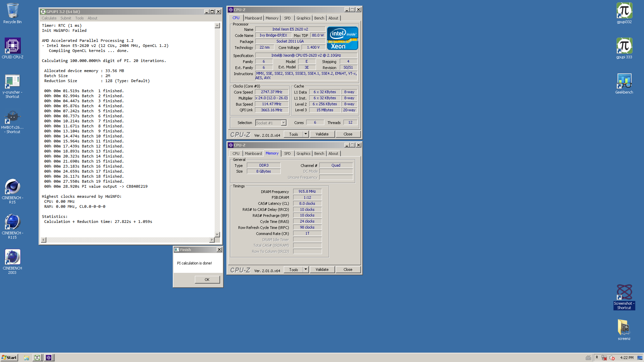Expand Tools dropdown arrow in lower CPU-Z
644x362 pixels.
[306, 269]
